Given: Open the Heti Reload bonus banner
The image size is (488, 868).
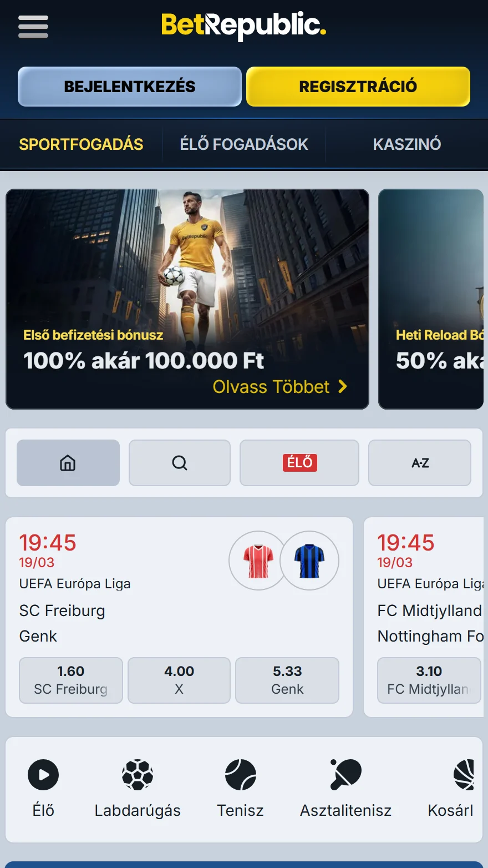Looking at the screenshot, I should pyautogui.click(x=431, y=299).
